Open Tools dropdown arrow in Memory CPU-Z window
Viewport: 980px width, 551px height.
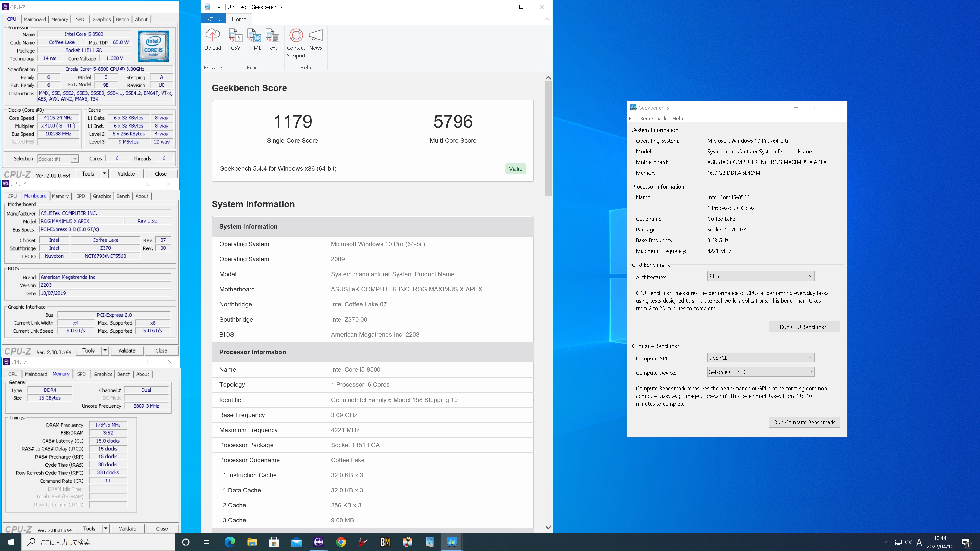(106, 528)
